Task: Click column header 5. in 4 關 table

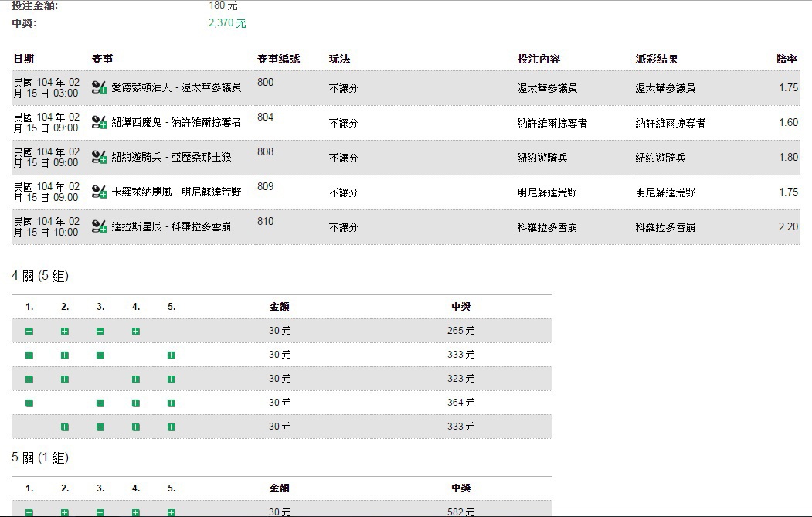Action: (x=172, y=307)
